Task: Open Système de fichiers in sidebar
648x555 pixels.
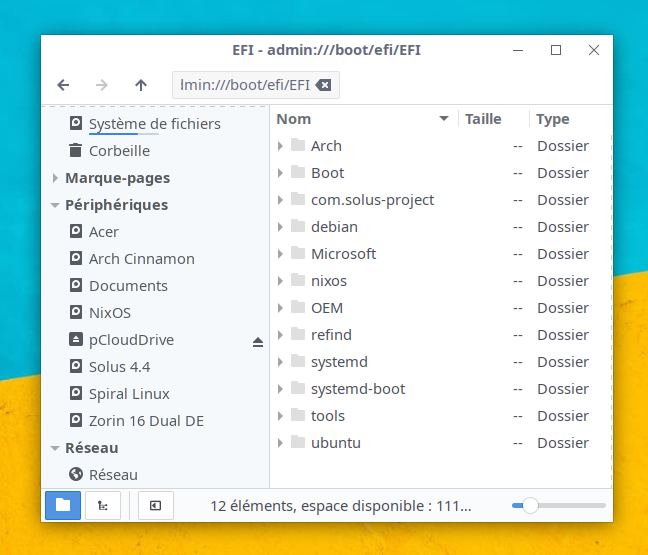Action: (x=154, y=124)
